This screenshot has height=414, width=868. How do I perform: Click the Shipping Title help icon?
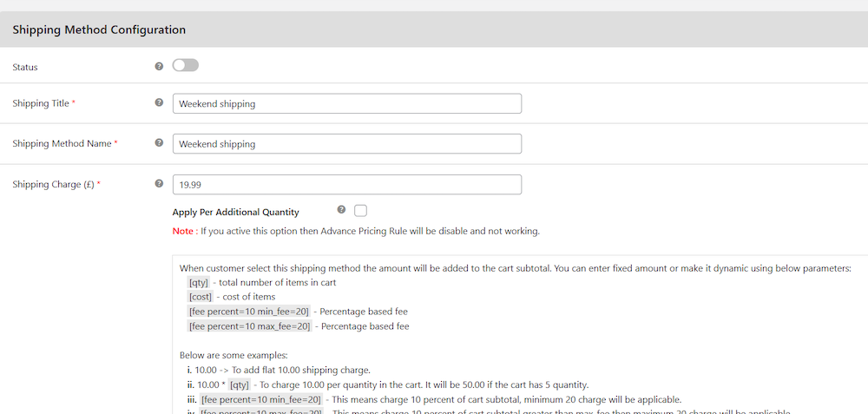tap(159, 102)
